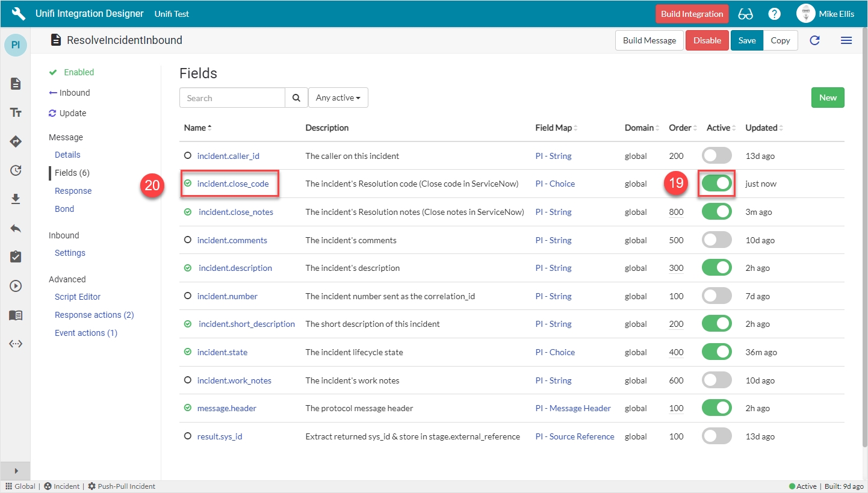The width and height of the screenshot is (868, 493).
Task: Open the book icon in left sidebar
Action: click(x=16, y=315)
